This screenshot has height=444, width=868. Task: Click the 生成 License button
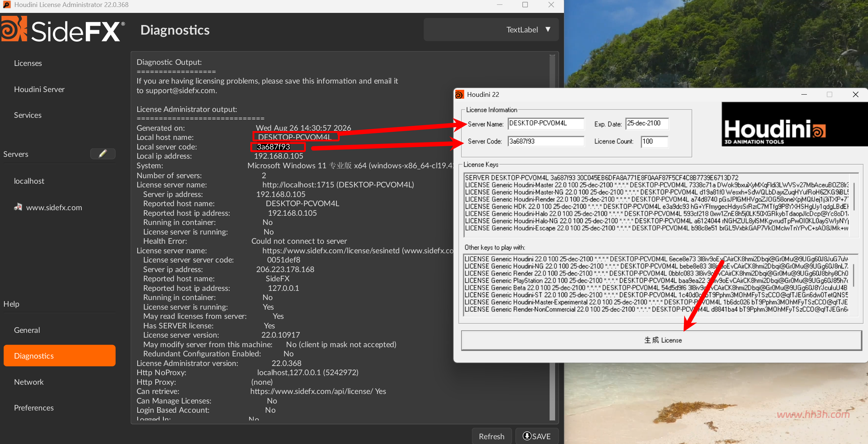coord(661,340)
